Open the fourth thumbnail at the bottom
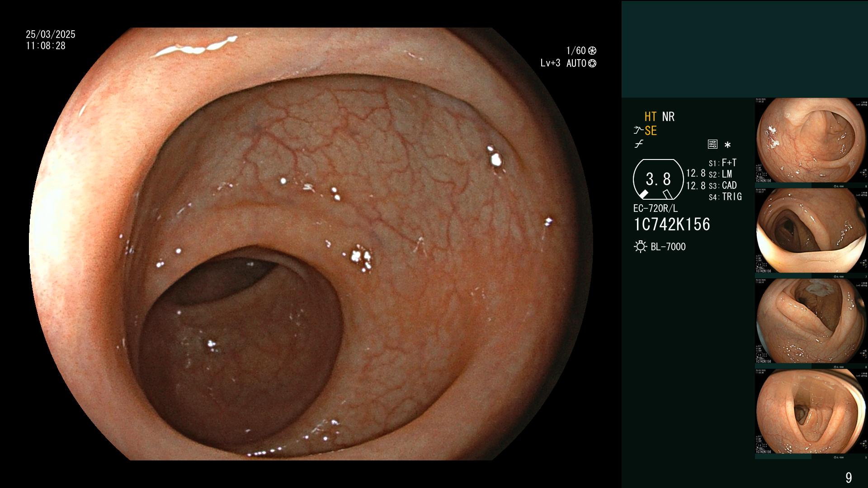The height and width of the screenshot is (488, 868). pos(811,412)
